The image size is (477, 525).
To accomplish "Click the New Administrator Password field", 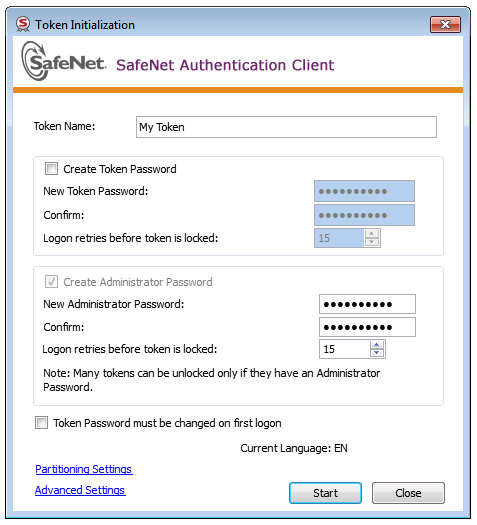I will tap(367, 304).
